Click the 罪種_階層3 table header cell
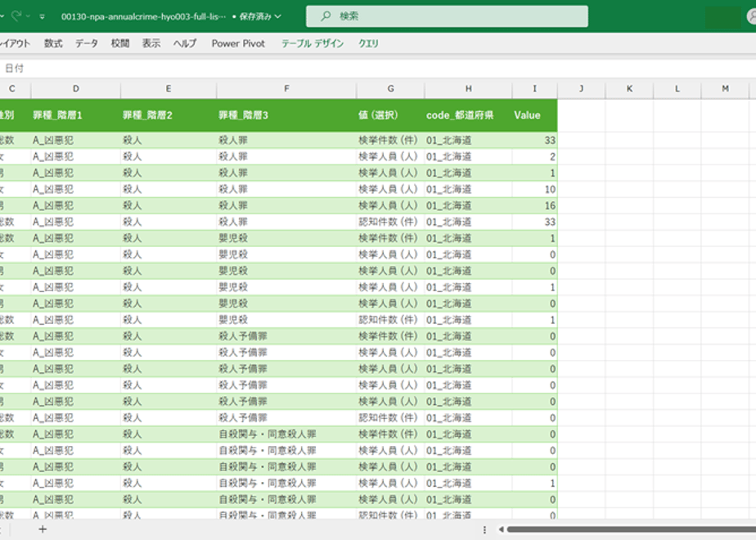Viewport: 756px width, 540px height. coord(286,115)
